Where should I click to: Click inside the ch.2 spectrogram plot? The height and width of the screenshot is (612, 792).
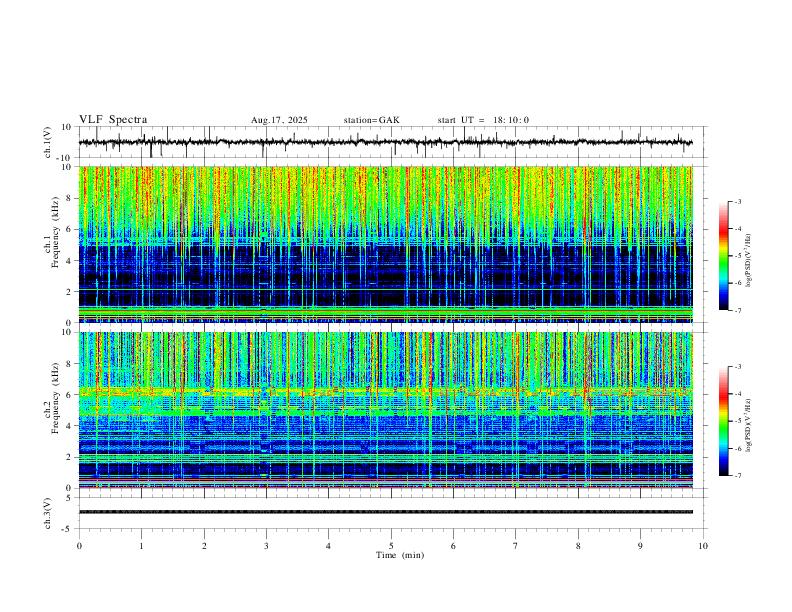[385, 410]
